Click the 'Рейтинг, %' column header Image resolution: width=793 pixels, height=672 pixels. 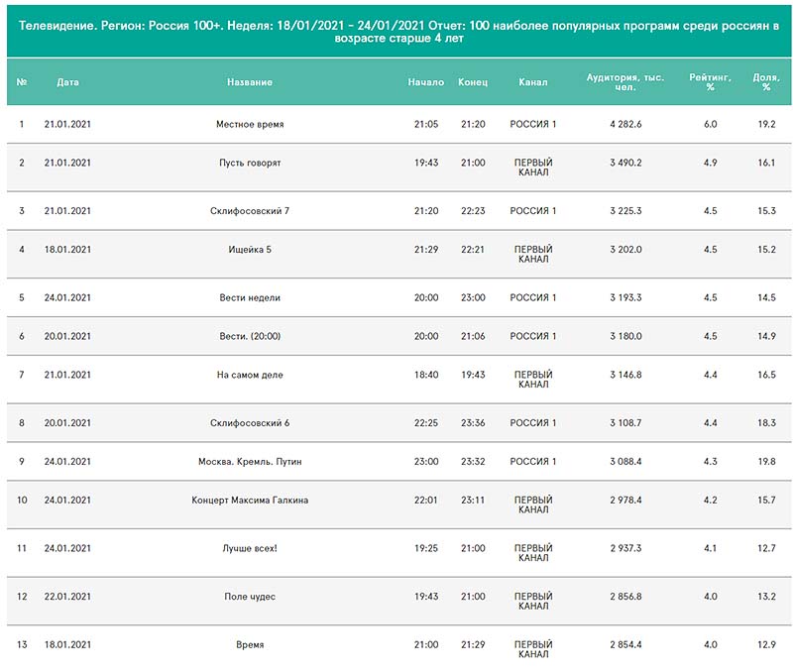710,82
